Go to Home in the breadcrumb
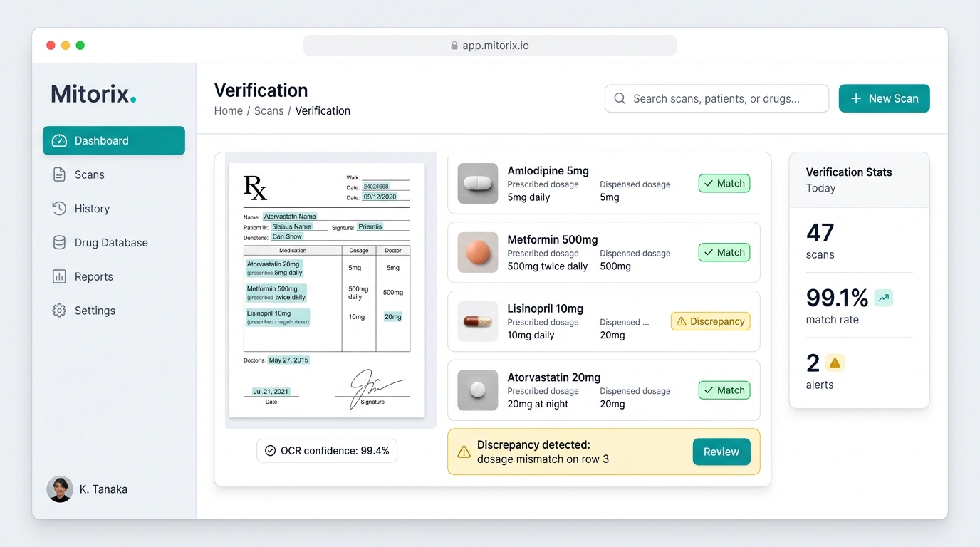The height and width of the screenshot is (547, 980). [228, 111]
